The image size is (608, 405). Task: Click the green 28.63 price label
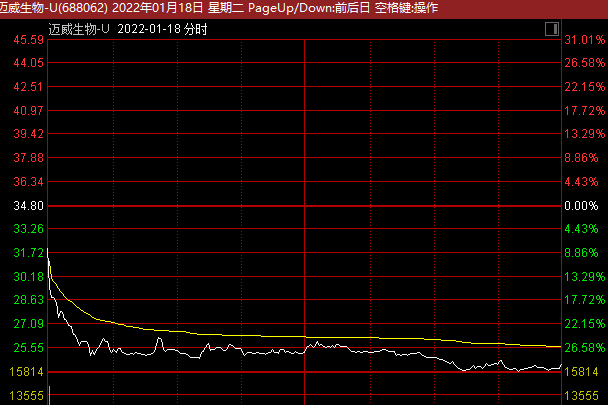tap(29, 300)
